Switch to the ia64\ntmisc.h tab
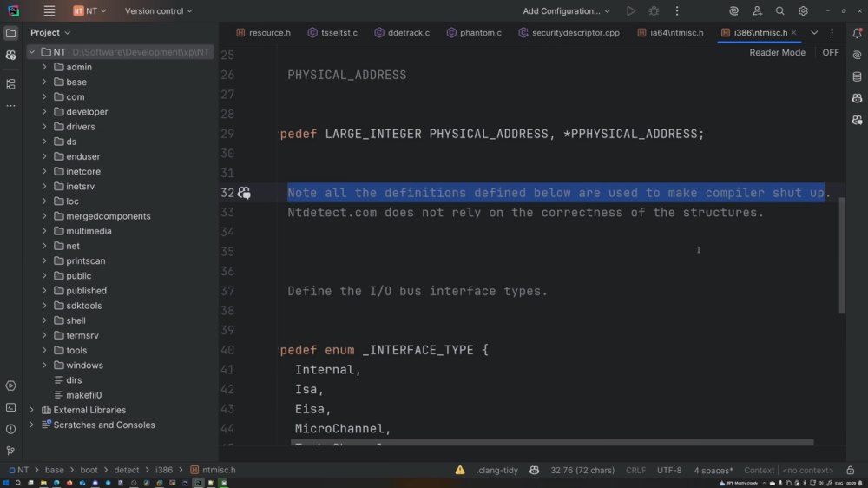Image resolution: width=868 pixels, height=488 pixels. click(x=670, y=33)
